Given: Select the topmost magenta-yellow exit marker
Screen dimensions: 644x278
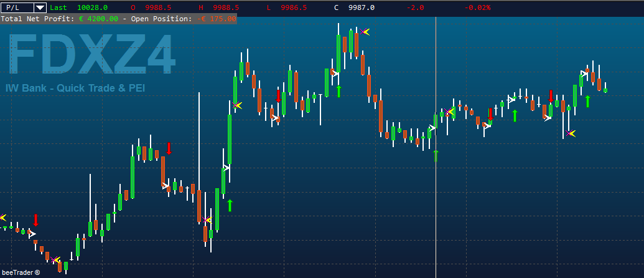Looking at the screenshot, I should (365, 32).
